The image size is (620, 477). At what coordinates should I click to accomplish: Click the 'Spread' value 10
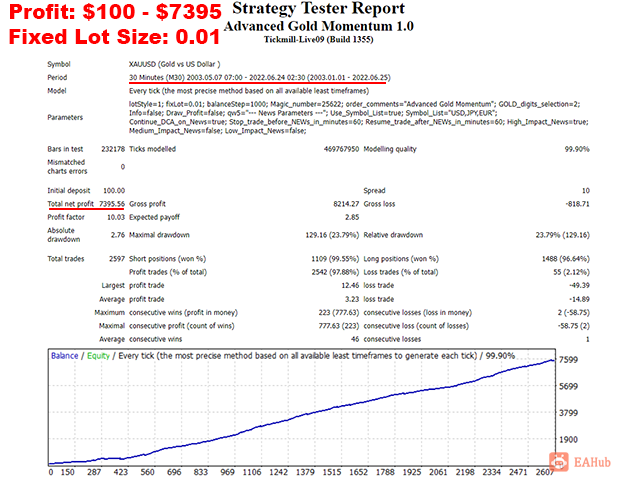[586, 190]
